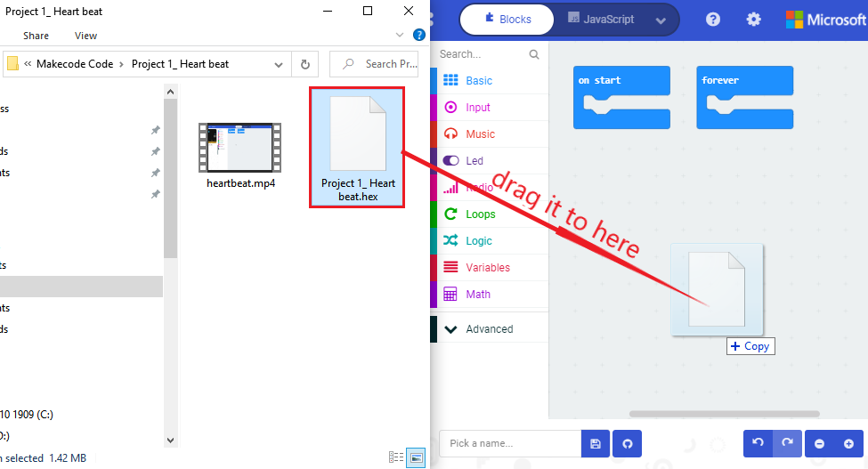Click navigation pane scroll down arrow
This screenshot has width=868, height=469.
171,441
